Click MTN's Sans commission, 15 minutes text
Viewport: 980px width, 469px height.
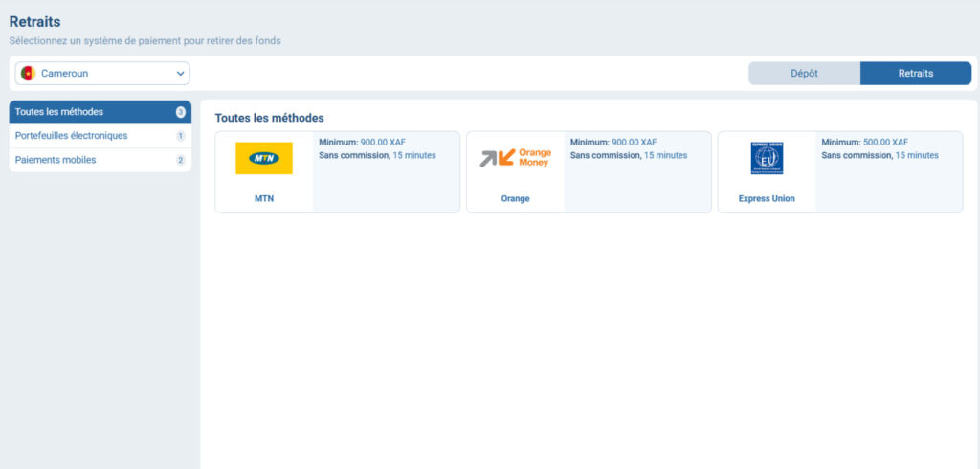[x=377, y=155]
